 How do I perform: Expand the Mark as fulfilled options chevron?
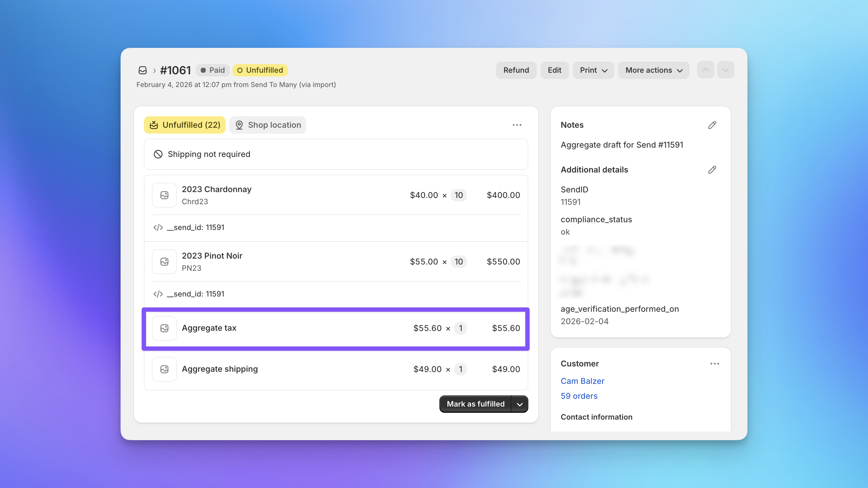519,404
